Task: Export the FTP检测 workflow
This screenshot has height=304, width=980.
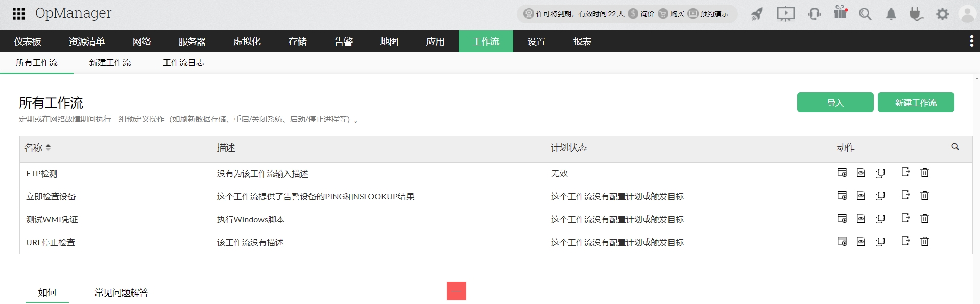Action: point(905,172)
